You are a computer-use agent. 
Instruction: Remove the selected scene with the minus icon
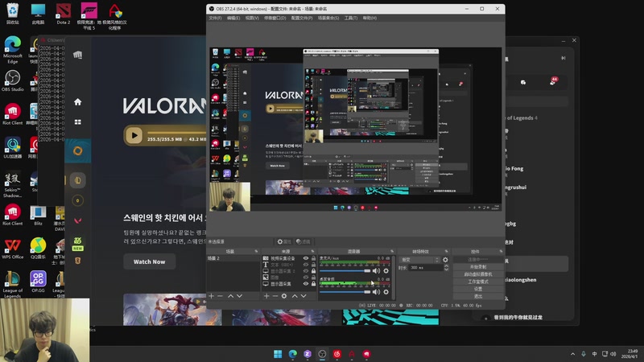coord(220,296)
